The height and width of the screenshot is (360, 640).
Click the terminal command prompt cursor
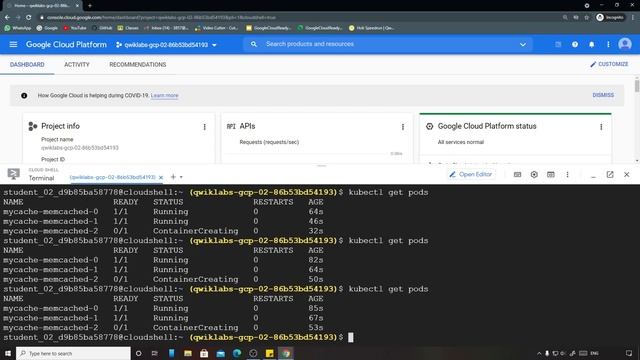coord(351,337)
